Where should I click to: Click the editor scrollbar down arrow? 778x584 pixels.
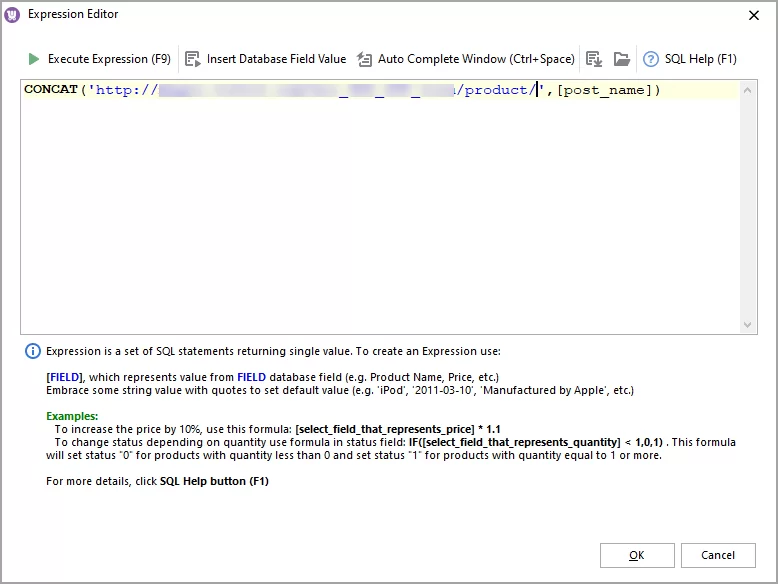click(749, 325)
